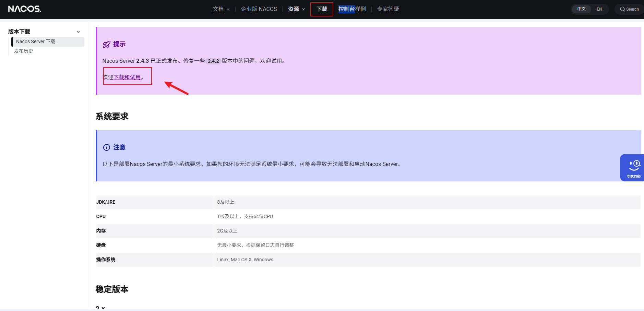Image resolution: width=644 pixels, height=311 pixels.
Task: Click the 硬盘 row label
Action: (101, 246)
